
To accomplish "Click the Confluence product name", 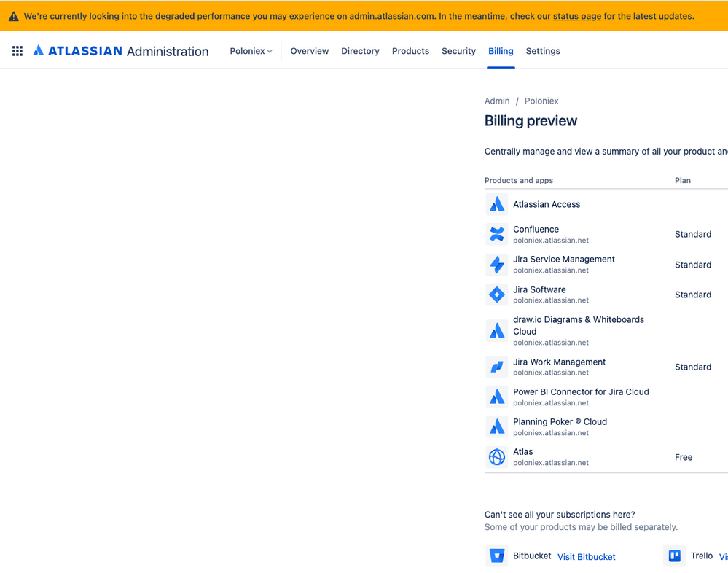I will pos(536,230).
